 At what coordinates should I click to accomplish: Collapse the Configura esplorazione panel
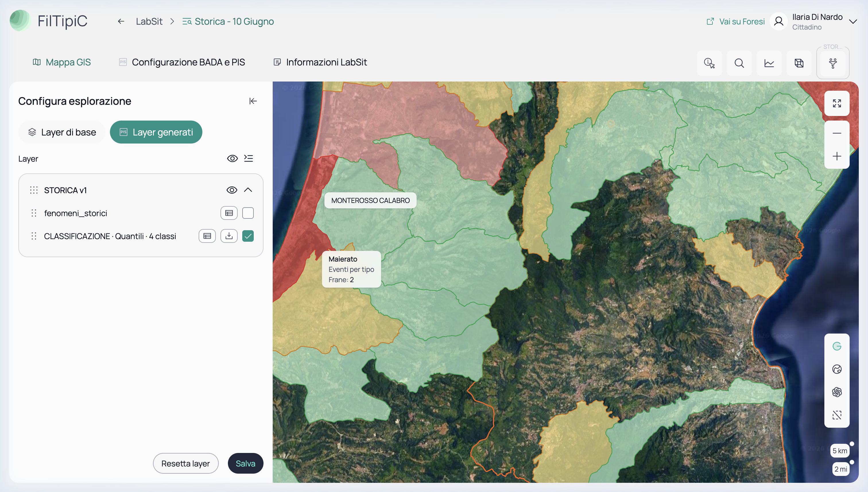point(253,101)
